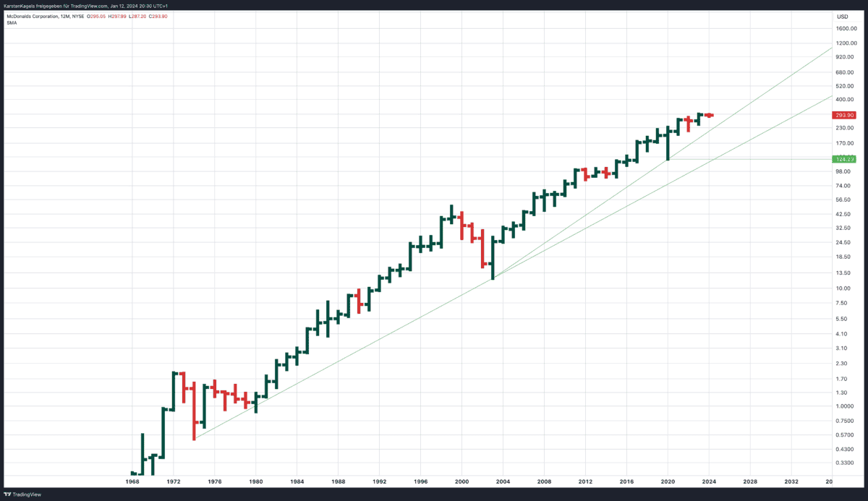This screenshot has height=501, width=868.
Task: Click the 2004 label on time axis
Action: pos(503,481)
